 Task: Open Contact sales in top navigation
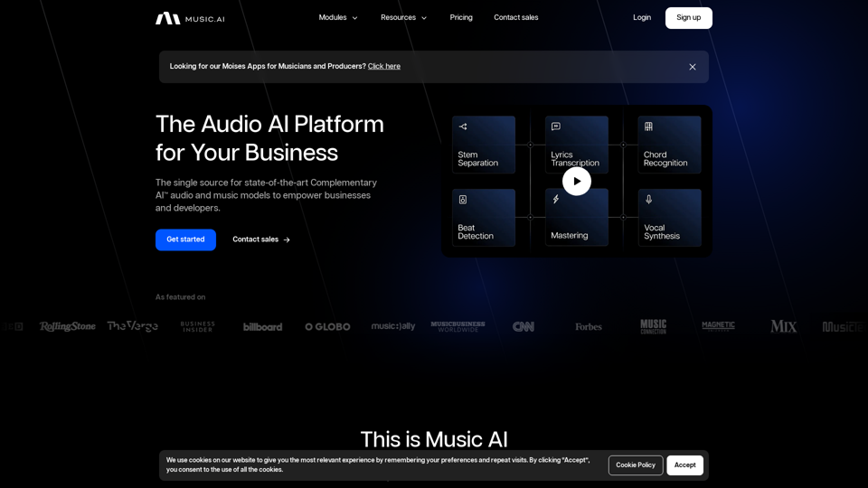click(516, 18)
